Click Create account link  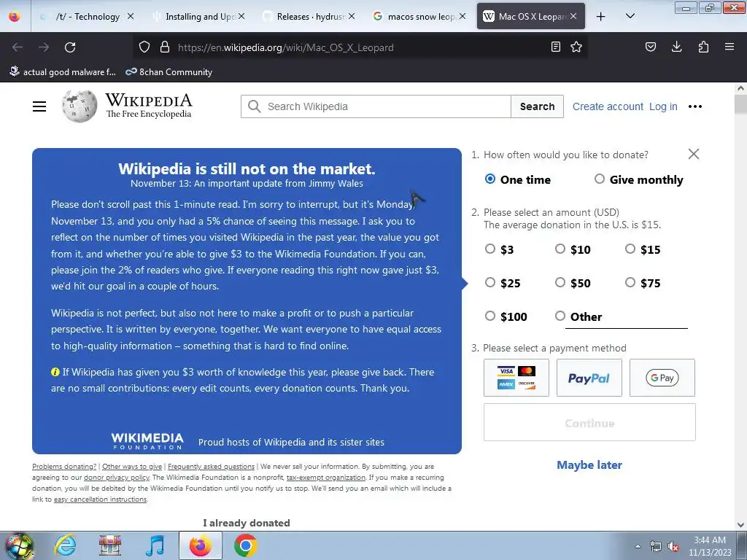[608, 106]
